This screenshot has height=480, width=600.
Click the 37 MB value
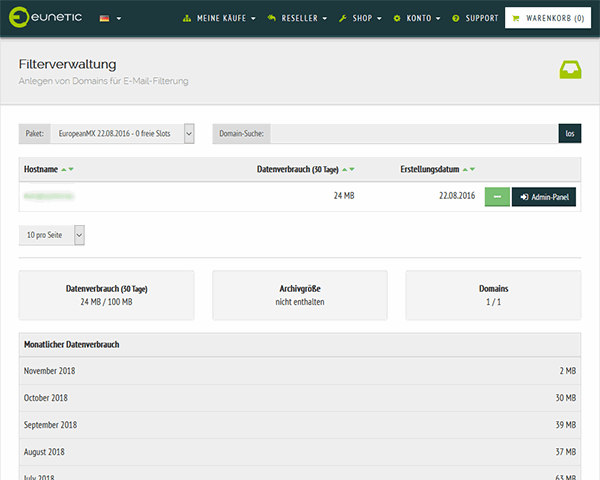click(566, 452)
